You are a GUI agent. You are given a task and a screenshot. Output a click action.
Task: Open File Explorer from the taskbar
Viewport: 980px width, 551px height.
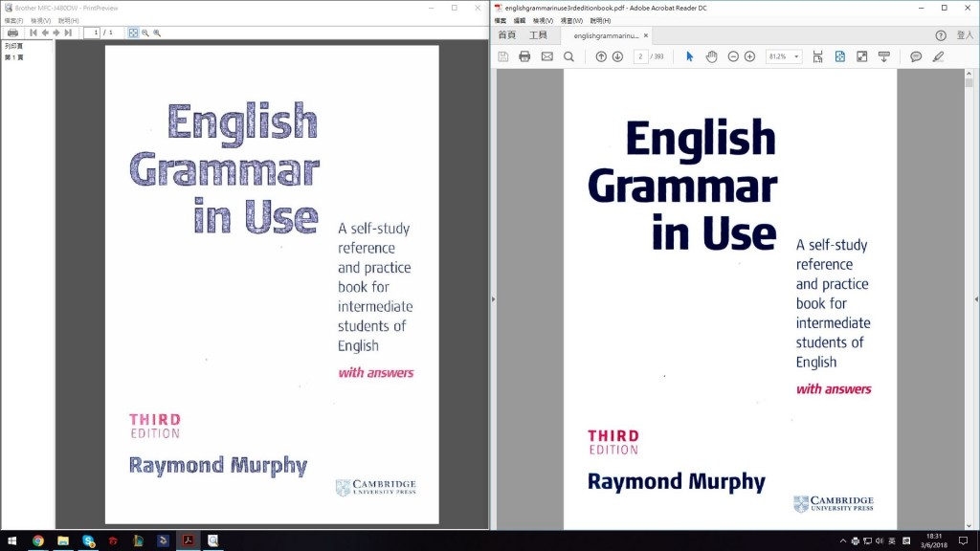[x=63, y=541]
